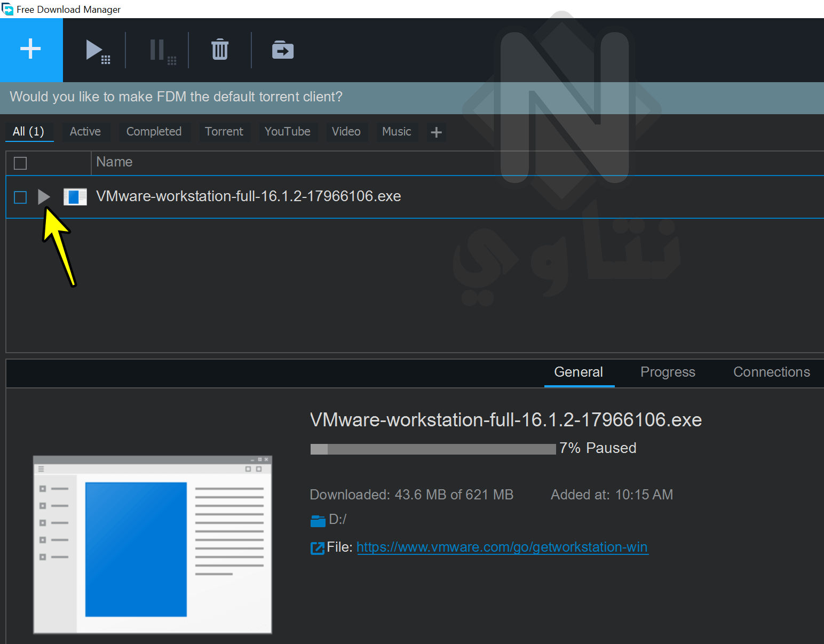View the General details tab

pos(579,372)
